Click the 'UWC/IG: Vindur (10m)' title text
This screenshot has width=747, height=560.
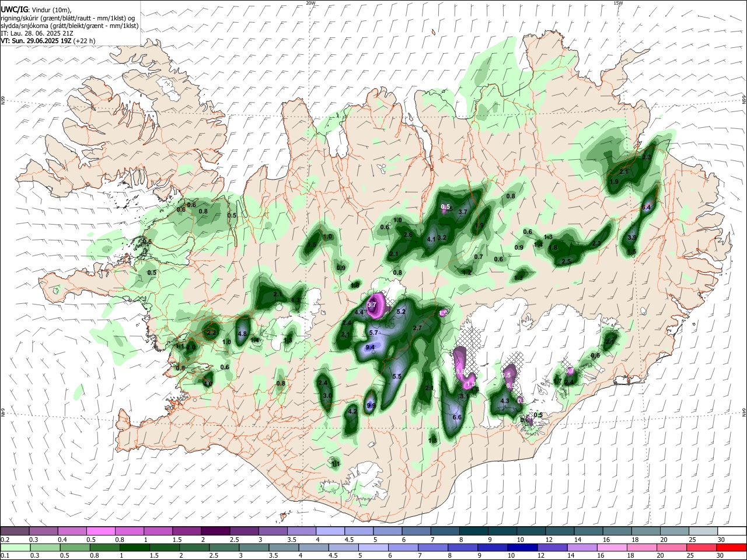[35, 9]
